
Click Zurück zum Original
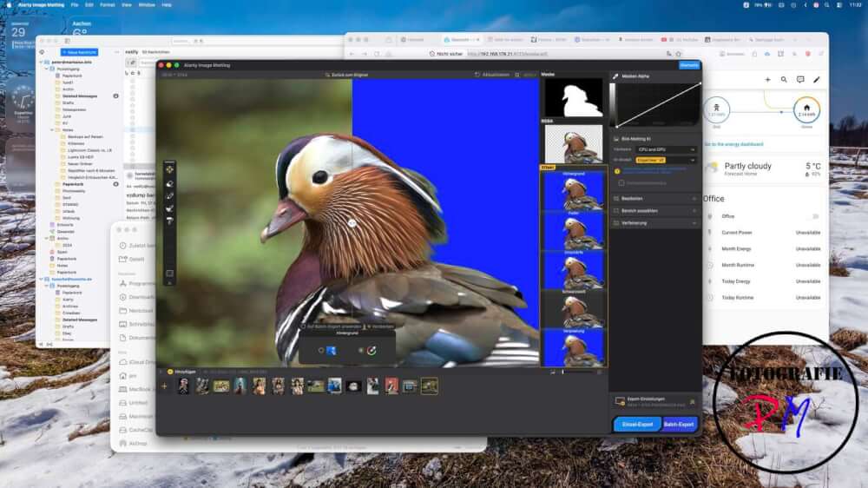point(346,74)
